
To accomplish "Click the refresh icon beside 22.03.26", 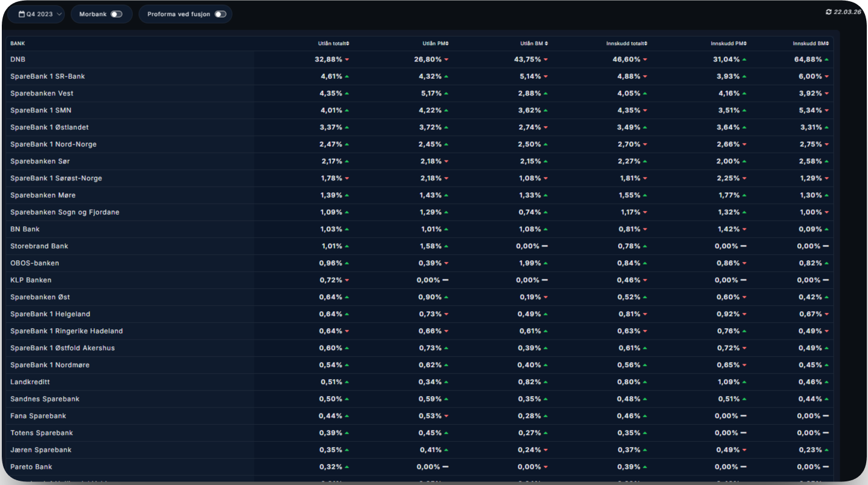I will [x=829, y=11].
